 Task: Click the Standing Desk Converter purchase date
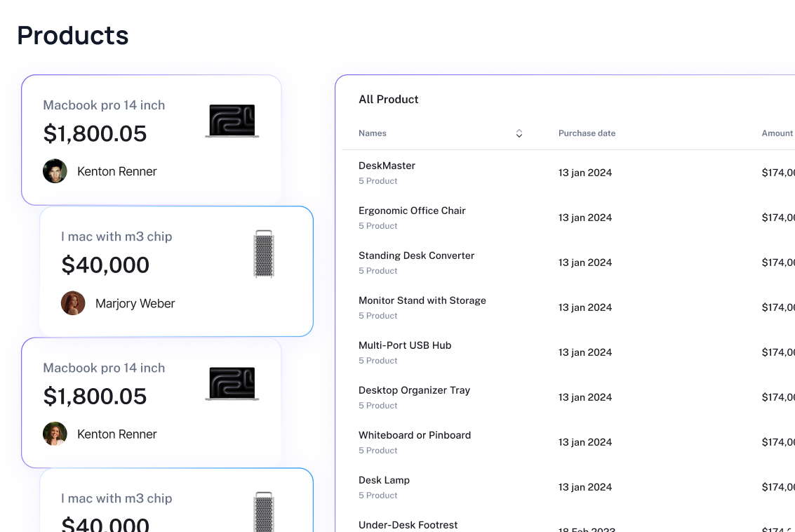click(x=585, y=262)
